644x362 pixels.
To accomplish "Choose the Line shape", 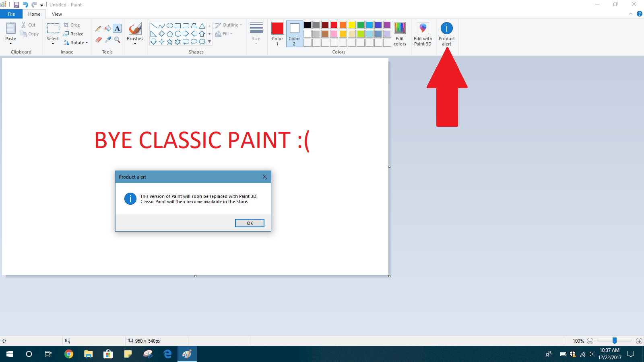I will (153, 26).
